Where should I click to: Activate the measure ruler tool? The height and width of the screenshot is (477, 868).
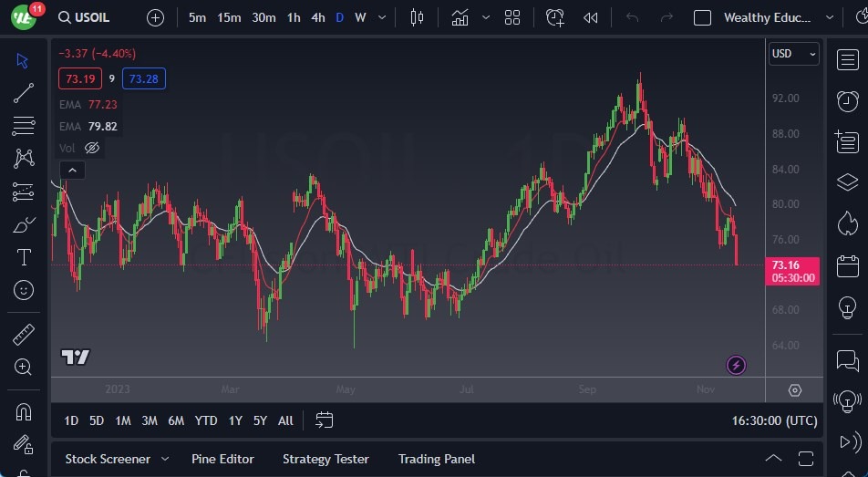(x=24, y=335)
